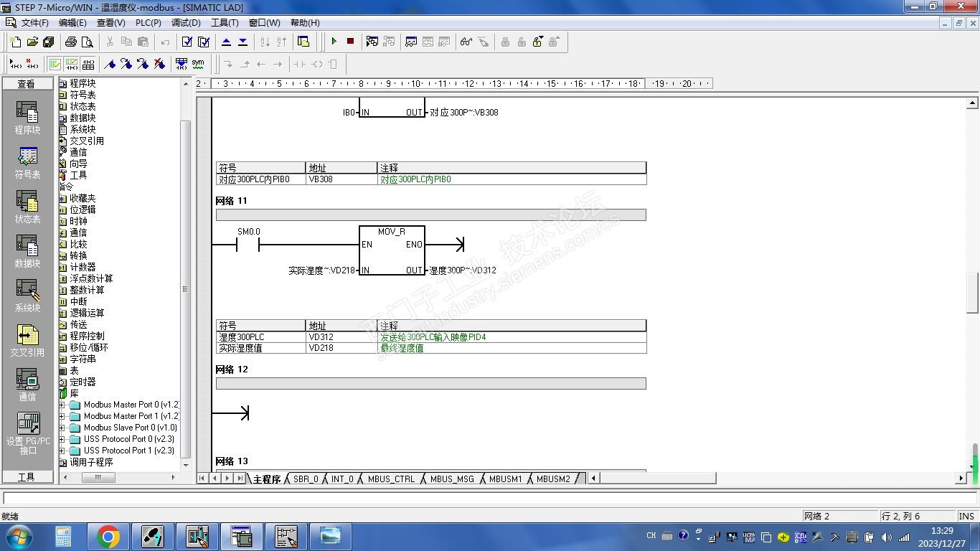Image resolution: width=980 pixels, height=551 pixels.
Task: Insert a network with the toolbar icon
Action: pyautogui.click(x=14, y=64)
